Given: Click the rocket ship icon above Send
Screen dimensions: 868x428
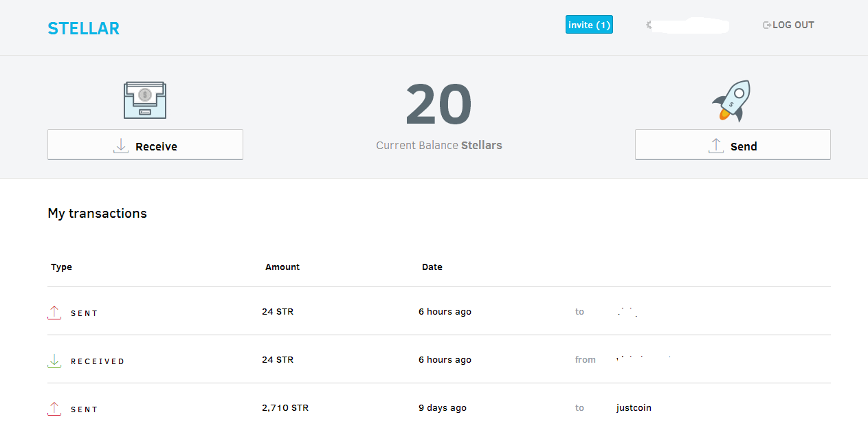Looking at the screenshot, I should point(731,101).
